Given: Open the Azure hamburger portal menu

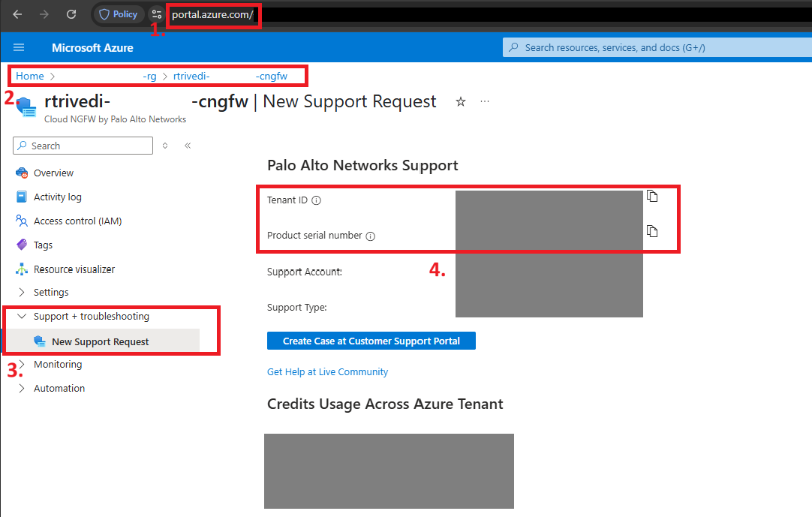Looking at the screenshot, I should [x=19, y=48].
